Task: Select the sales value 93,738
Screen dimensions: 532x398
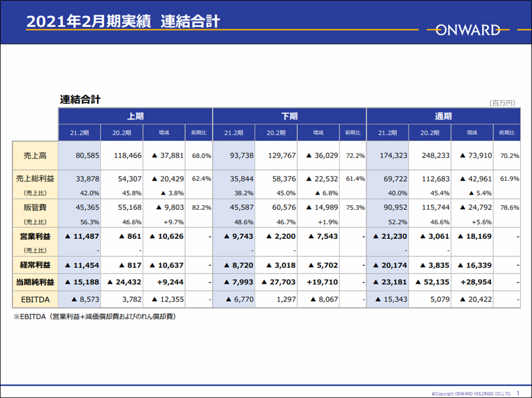Action: [241, 156]
